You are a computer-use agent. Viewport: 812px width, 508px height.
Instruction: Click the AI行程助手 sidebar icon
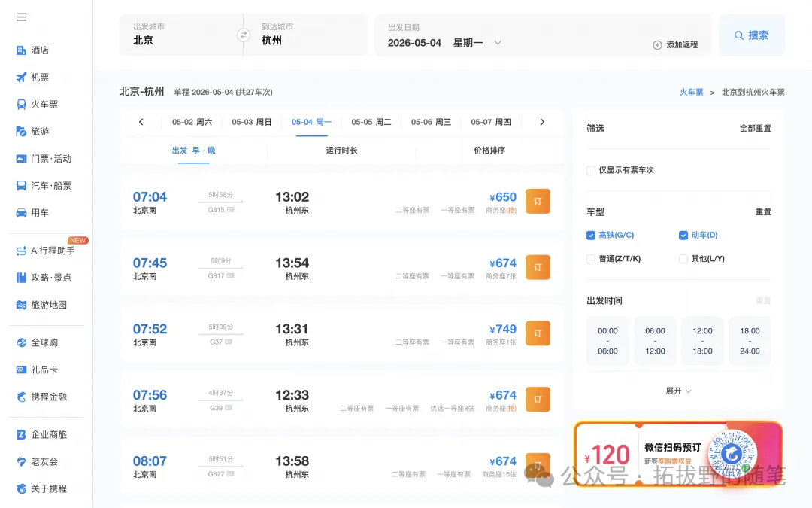[21, 251]
